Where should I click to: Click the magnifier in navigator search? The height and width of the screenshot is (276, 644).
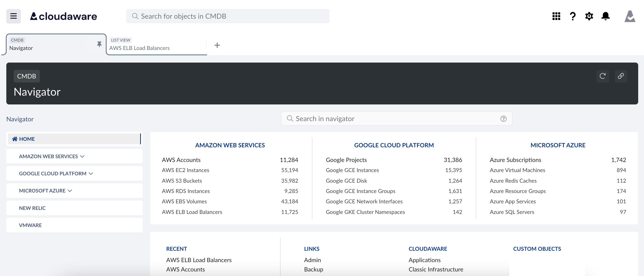[290, 119]
